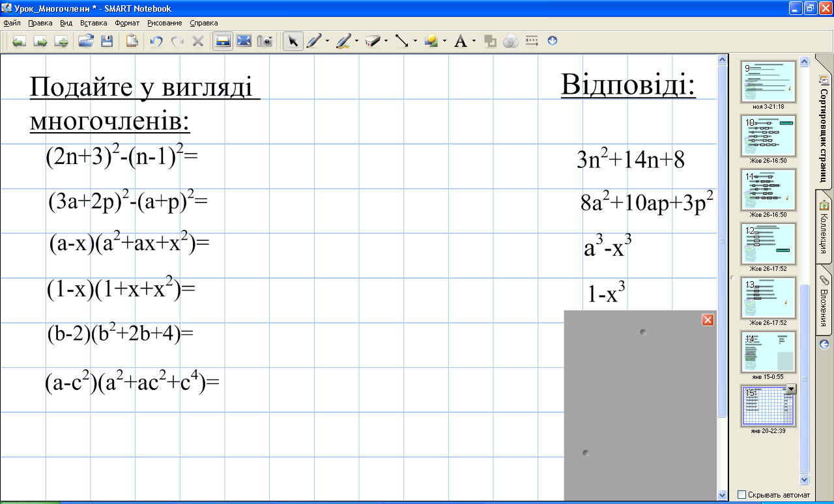Select the expression (2n+3)²-(n-1)²=
Viewport: 834px width, 504px height.
[x=122, y=157]
